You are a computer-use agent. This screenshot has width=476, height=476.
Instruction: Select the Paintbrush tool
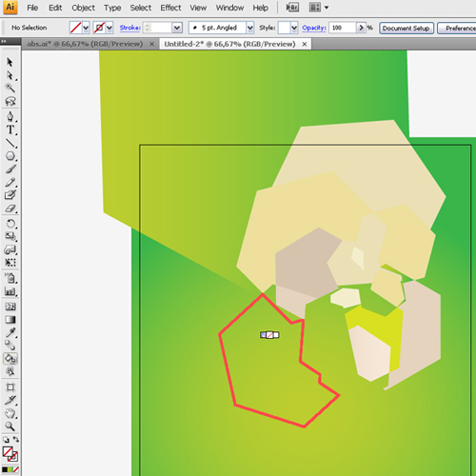point(10,169)
